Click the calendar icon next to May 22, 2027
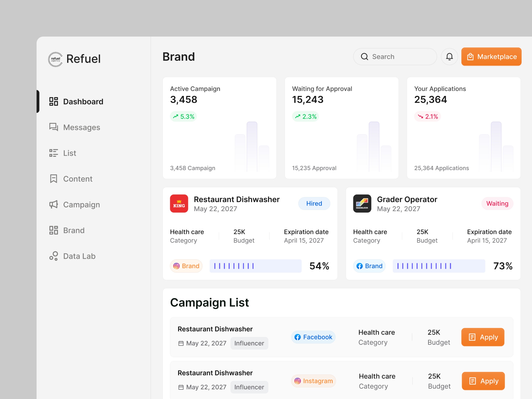Image resolution: width=532 pixels, height=399 pixels. tap(181, 343)
